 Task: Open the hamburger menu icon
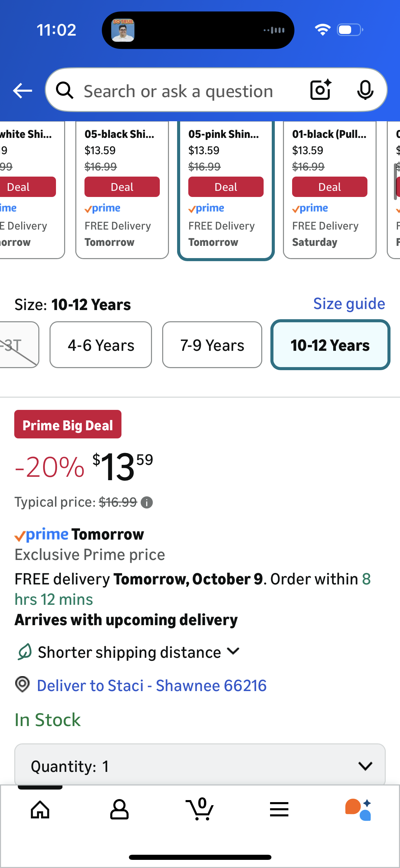279,810
